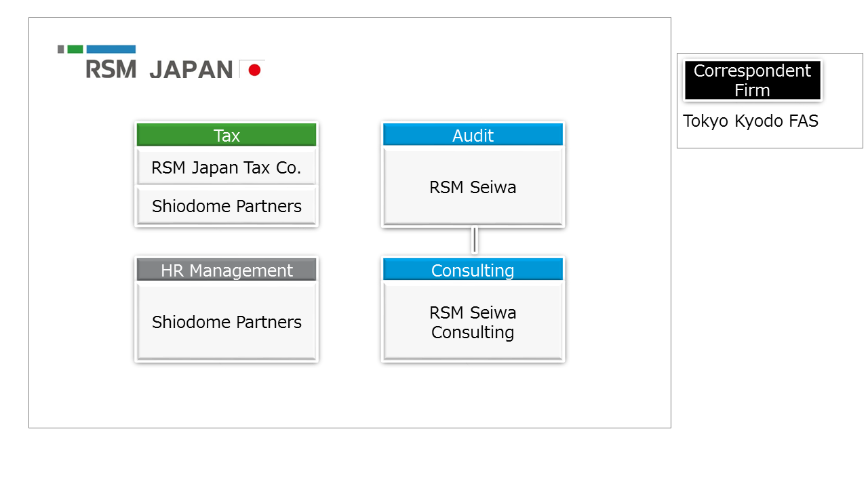This screenshot has width=868, height=488.
Task: Click the Tokyo Kyodo FAS text
Action: tap(751, 121)
